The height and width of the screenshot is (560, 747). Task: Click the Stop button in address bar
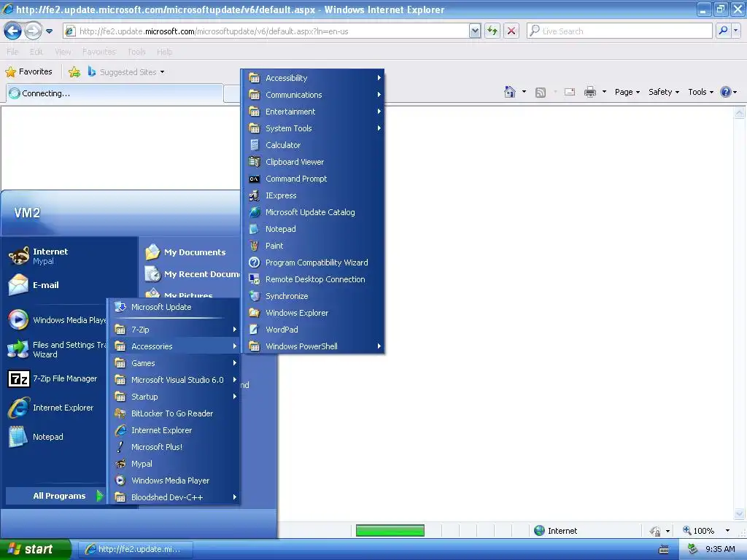tap(511, 31)
